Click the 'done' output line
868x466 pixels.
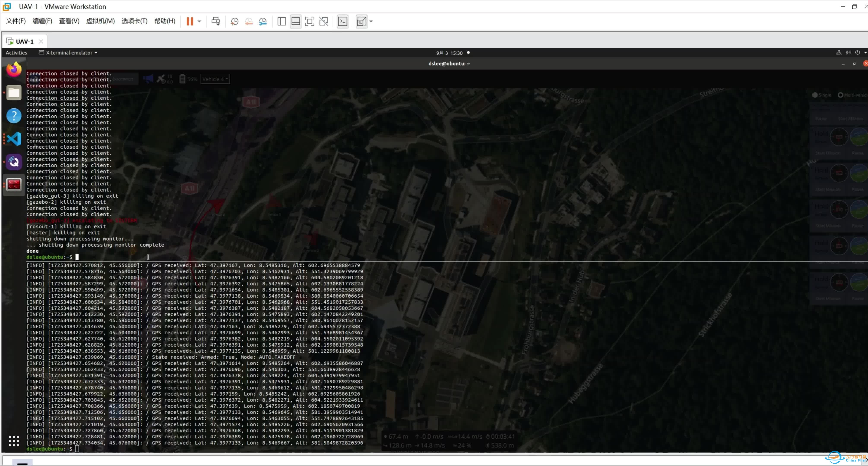point(32,251)
